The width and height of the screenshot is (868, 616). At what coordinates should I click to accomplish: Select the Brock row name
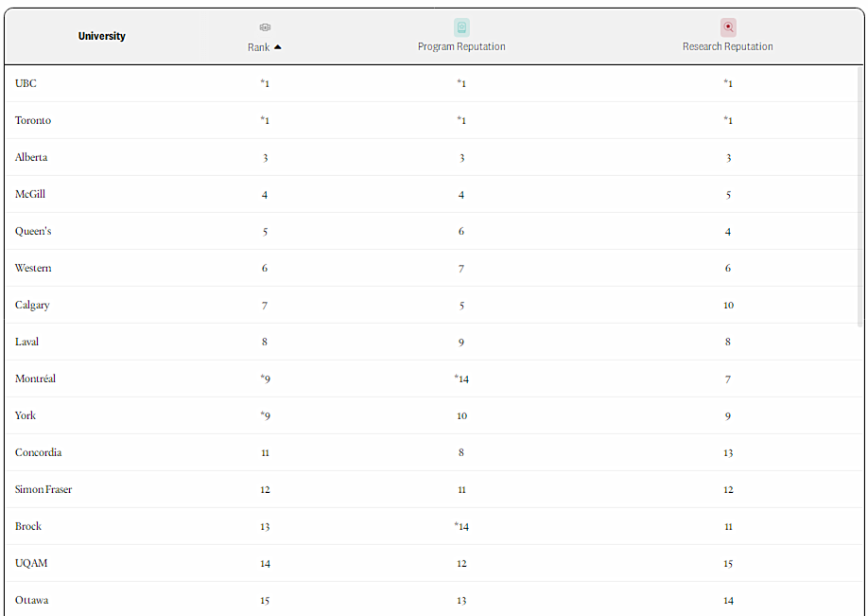coord(28,526)
